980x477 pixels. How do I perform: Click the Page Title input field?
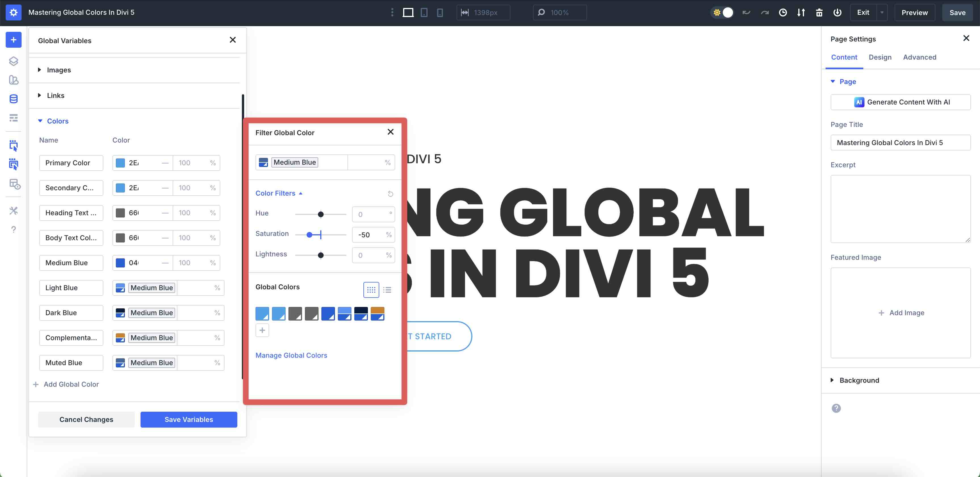click(900, 143)
